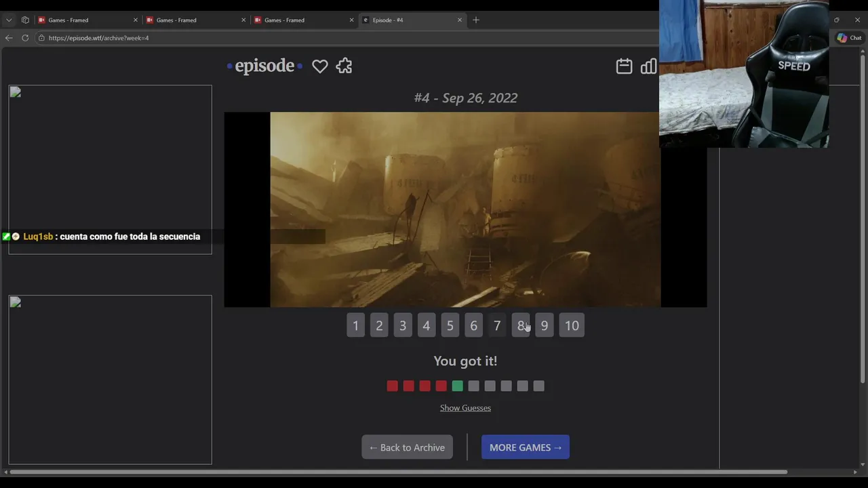Click the Show Guesses link

point(465,407)
